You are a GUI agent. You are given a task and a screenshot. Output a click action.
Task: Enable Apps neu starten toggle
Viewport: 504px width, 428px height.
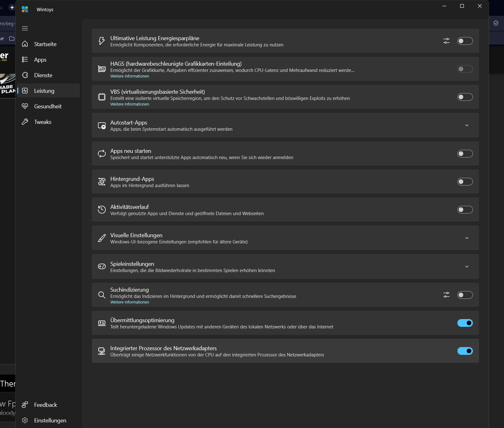coord(465,153)
